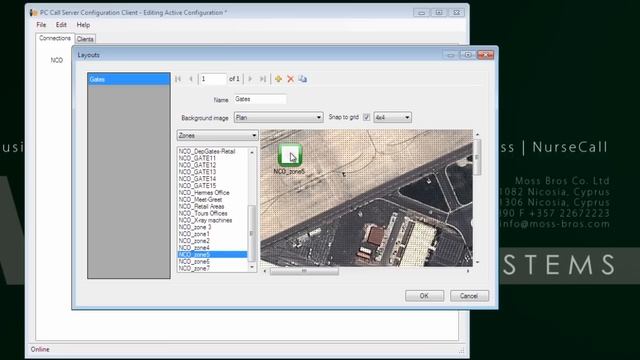The height and width of the screenshot is (360, 640).
Task: Switch to Clients tab
Action: [85, 39]
